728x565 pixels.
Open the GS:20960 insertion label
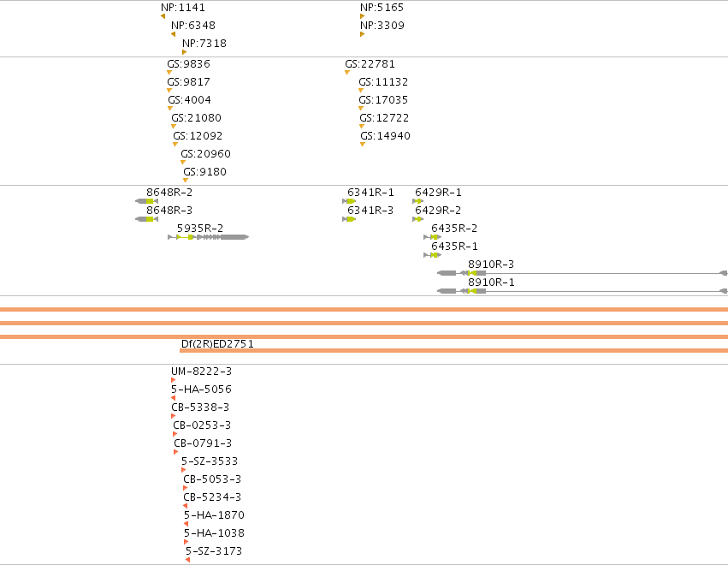[x=205, y=154]
